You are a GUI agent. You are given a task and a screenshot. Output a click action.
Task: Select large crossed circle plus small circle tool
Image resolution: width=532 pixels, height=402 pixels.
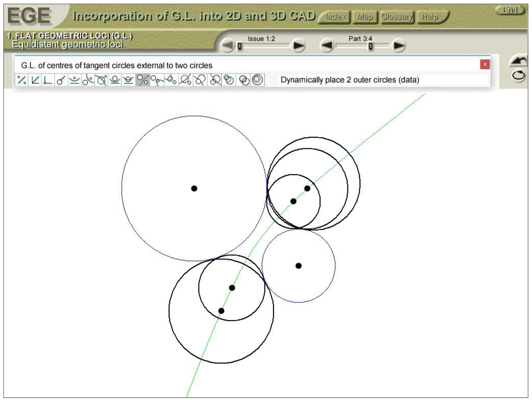click(186, 80)
